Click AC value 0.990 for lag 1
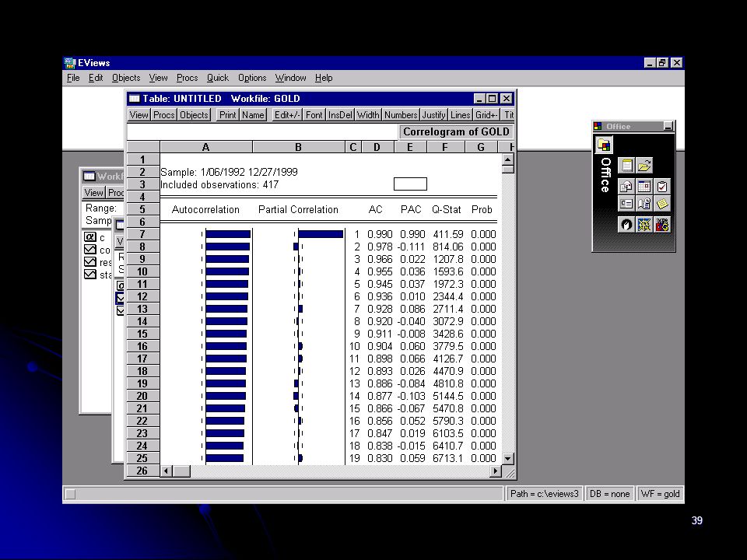 point(380,234)
